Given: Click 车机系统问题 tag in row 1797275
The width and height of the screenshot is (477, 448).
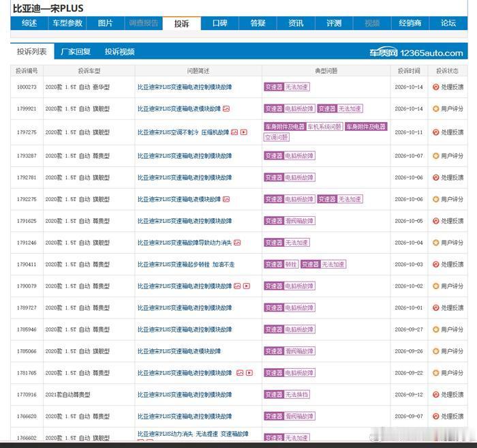Looking at the screenshot, I should [324, 127].
